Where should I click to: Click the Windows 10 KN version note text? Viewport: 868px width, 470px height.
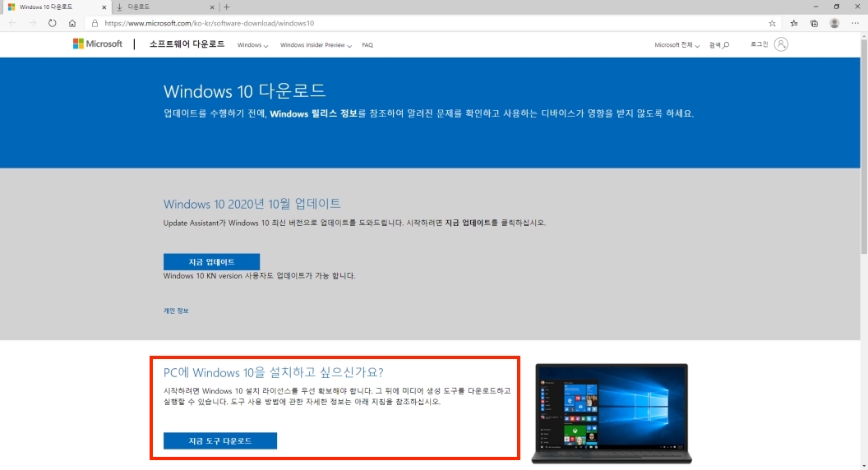(259, 276)
